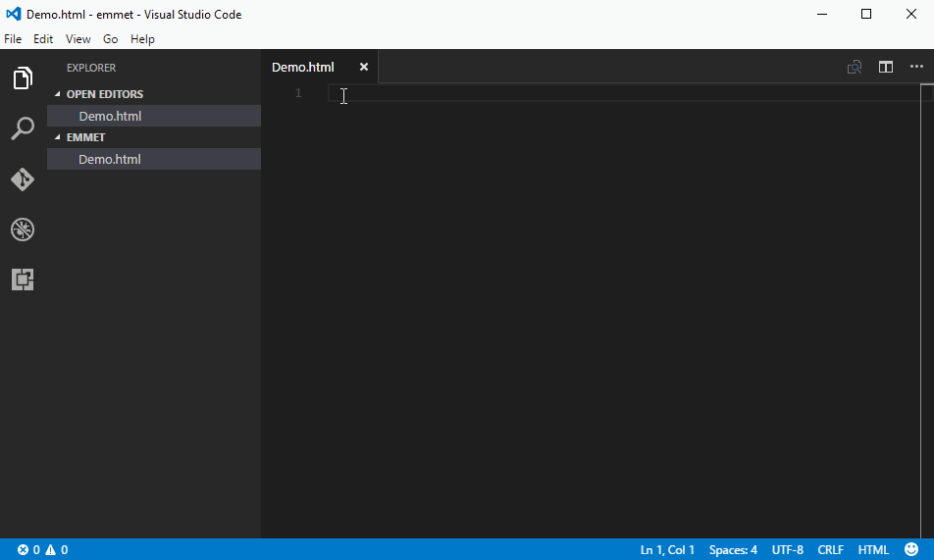Click the smiley feedback icon in status bar
934x560 pixels.
point(911,550)
